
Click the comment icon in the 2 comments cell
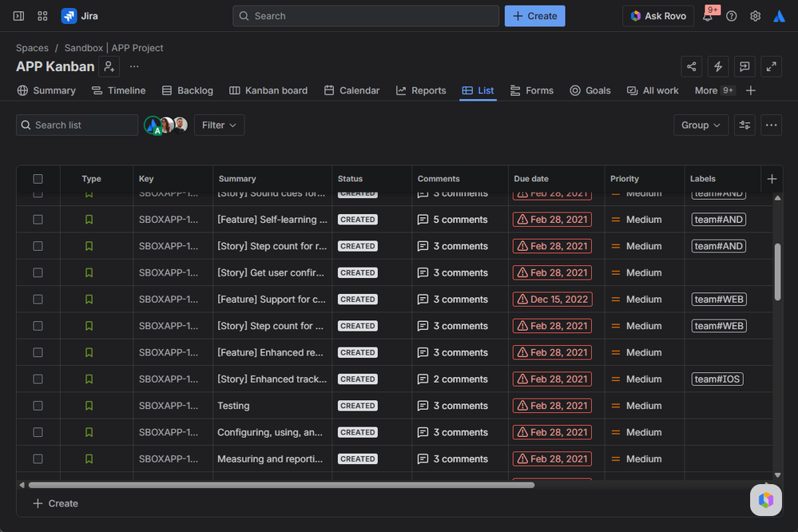click(x=423, y=379)
